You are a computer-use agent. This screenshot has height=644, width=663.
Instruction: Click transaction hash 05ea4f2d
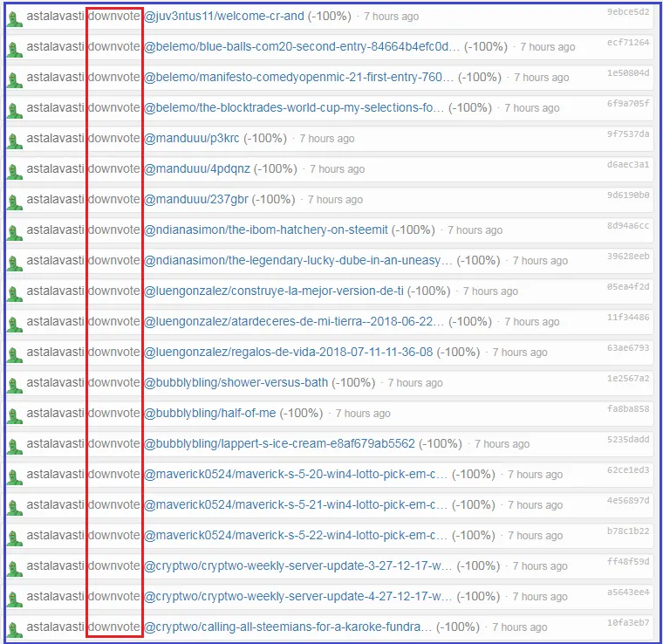[628, 287]
